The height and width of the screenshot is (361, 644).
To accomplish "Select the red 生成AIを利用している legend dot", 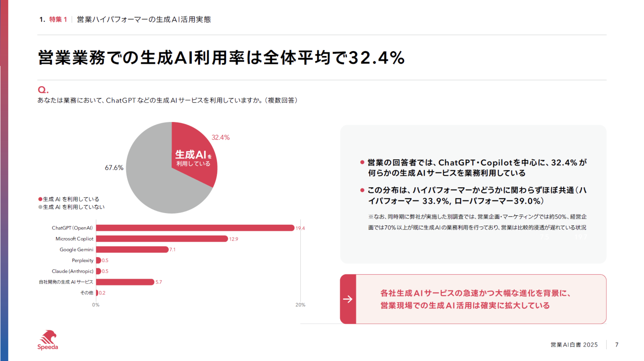I will (x=40, y=199).
